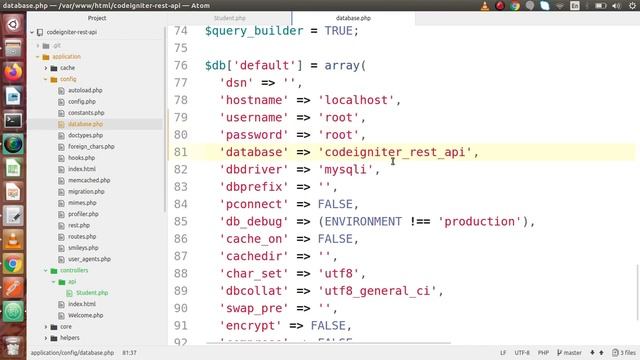Viewport: 640px width, 360px height.
Task: Open autoload.php in the tree
Action: (85, 91)
